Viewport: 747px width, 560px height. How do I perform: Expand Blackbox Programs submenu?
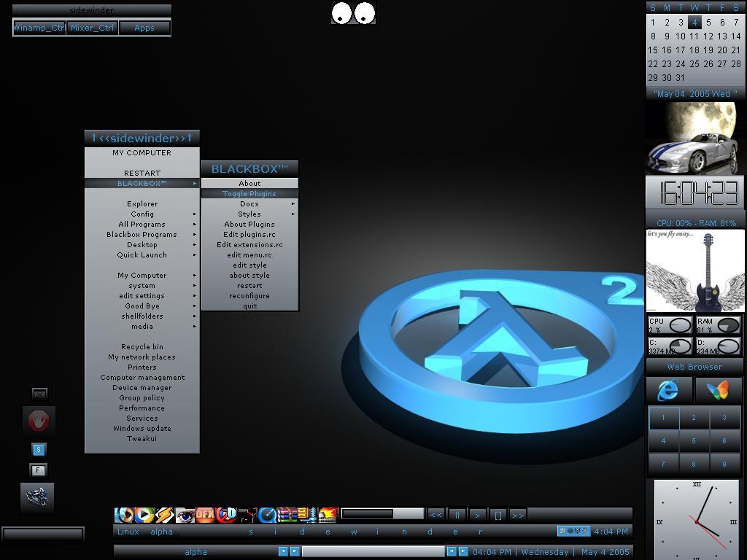142,234
